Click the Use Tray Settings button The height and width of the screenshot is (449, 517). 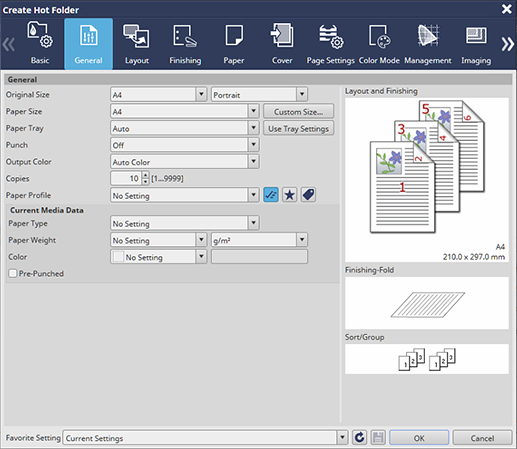[x=298, y=128]
